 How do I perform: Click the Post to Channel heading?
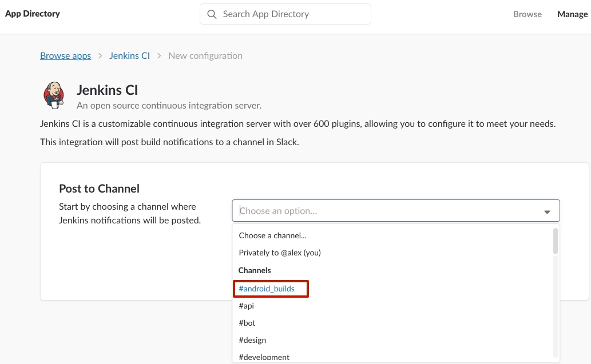99,189
